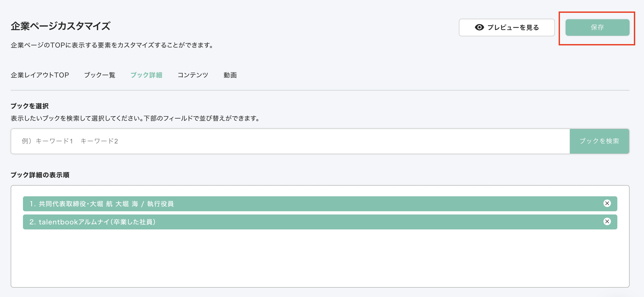Image resolution: width=644 pixels, height=297 pixels.
Task: Click the ブック詳細の表示順 section heading
Action: point(40,175)
